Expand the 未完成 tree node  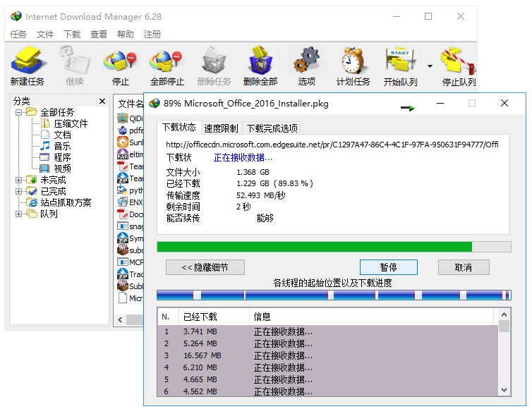pyautogui.click(x=18, y=180)
